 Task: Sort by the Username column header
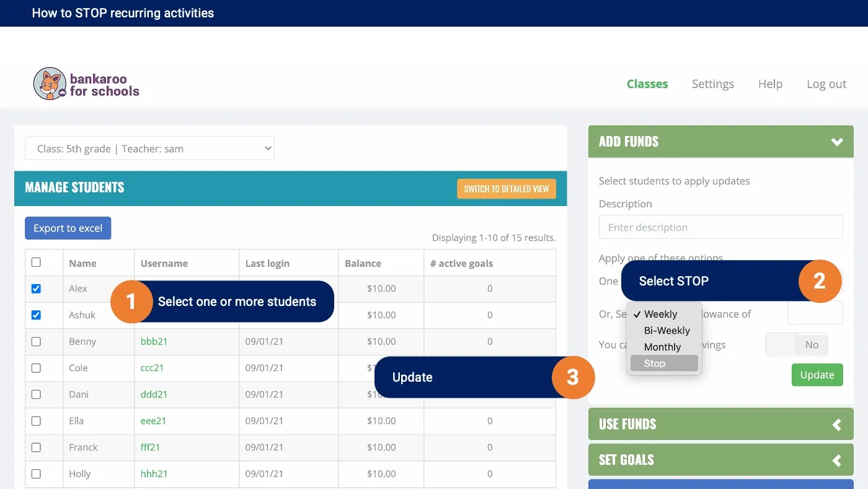click(164, 263)
